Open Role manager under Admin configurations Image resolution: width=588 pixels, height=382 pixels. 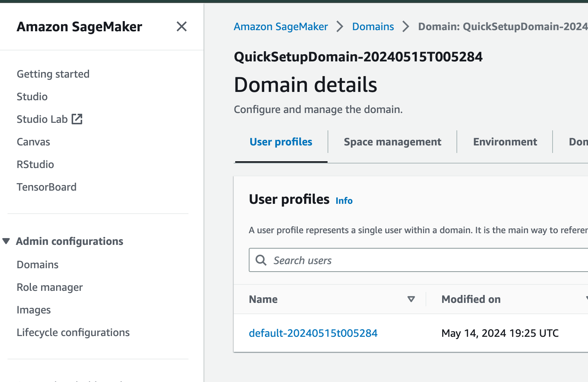click(x=50, y=287)
